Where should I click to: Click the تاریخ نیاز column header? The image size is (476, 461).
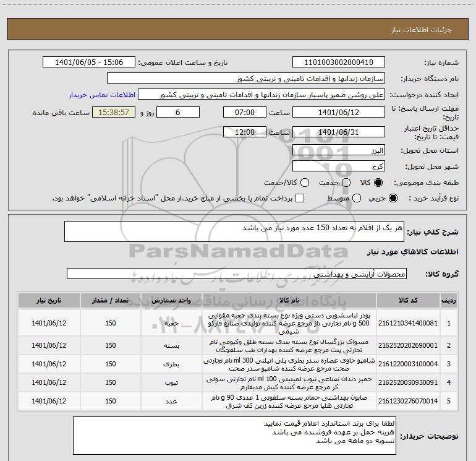(49, 301)
